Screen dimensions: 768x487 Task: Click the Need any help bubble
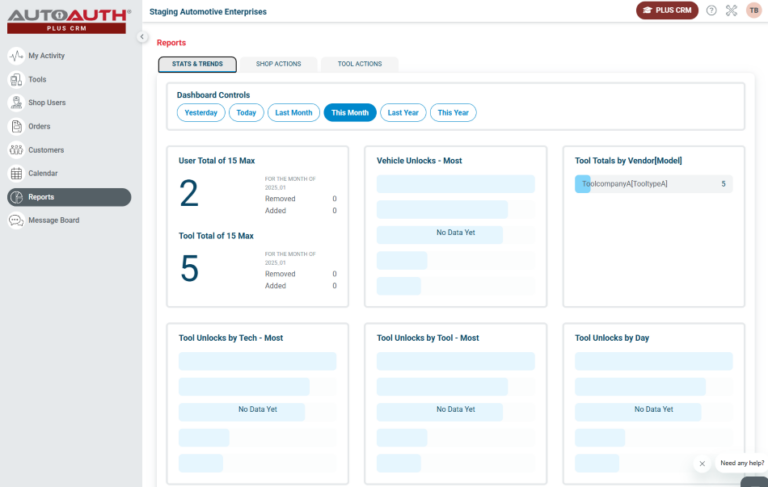pos(742,463)
